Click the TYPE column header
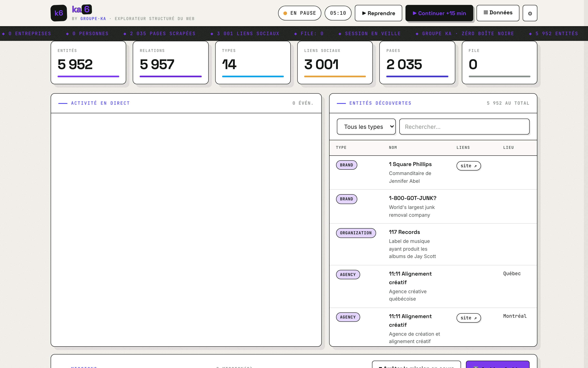588x368 pixels. [341, 147]
